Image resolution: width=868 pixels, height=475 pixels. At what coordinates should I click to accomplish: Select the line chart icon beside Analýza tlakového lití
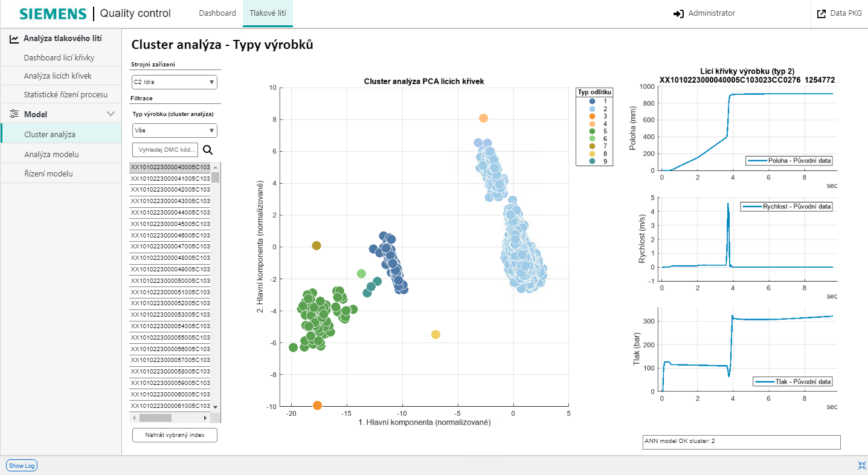13,37
